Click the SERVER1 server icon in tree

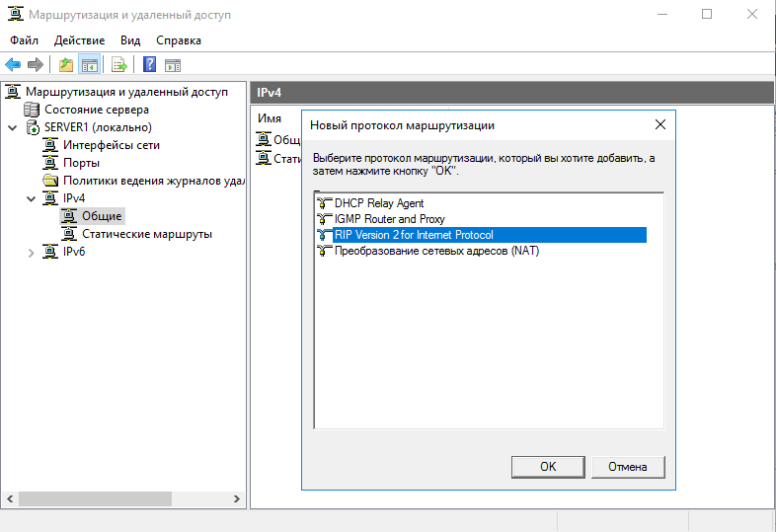point(33,127)
